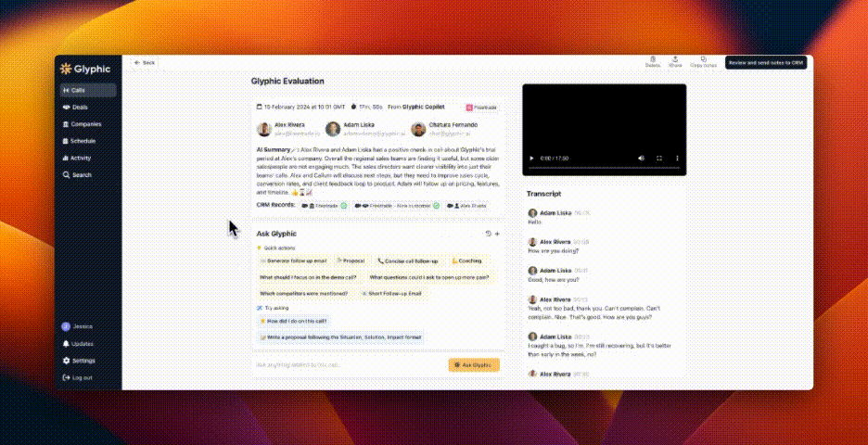868x445 pixels.
Task: Open the Alex Rivera CRM record
Action: 467,206
